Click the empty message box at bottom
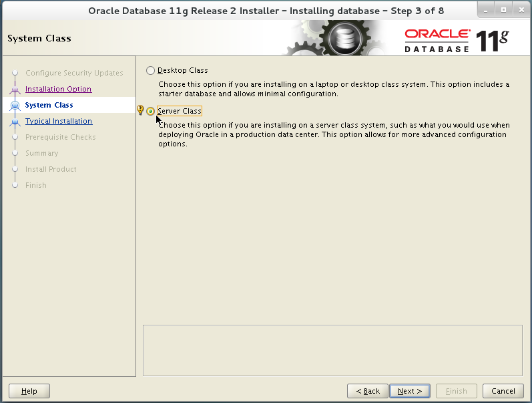This screenshot has height=403, width=532. click(332, 351)
